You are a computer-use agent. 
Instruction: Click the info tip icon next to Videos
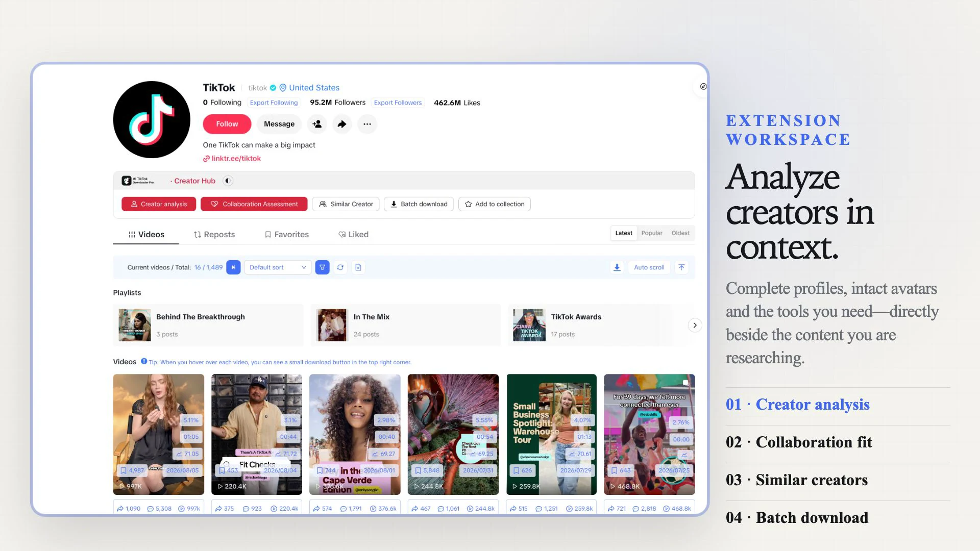tap(144, 362)
